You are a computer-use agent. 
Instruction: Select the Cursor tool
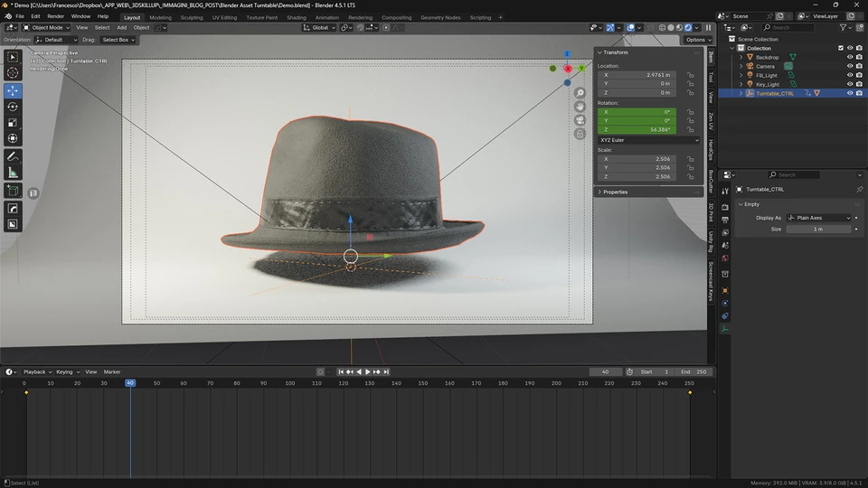click(x=13, y=73)
